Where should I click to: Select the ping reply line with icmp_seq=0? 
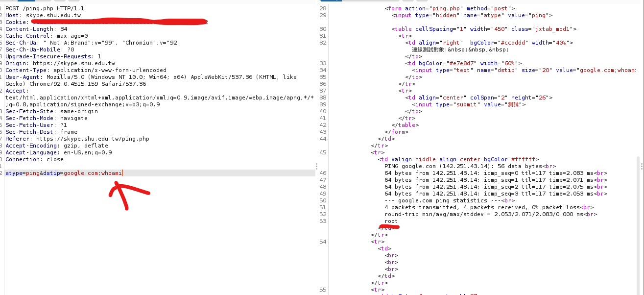[496, 173]
